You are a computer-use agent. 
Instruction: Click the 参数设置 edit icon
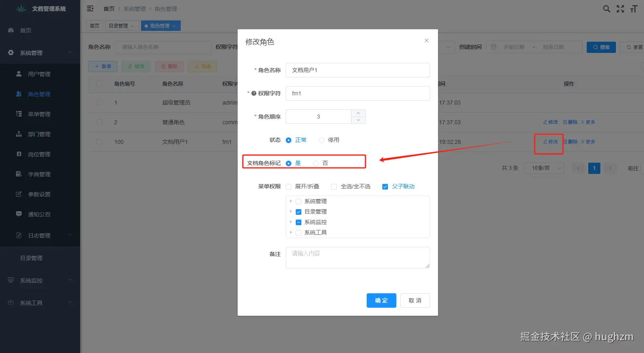point(19,194)
